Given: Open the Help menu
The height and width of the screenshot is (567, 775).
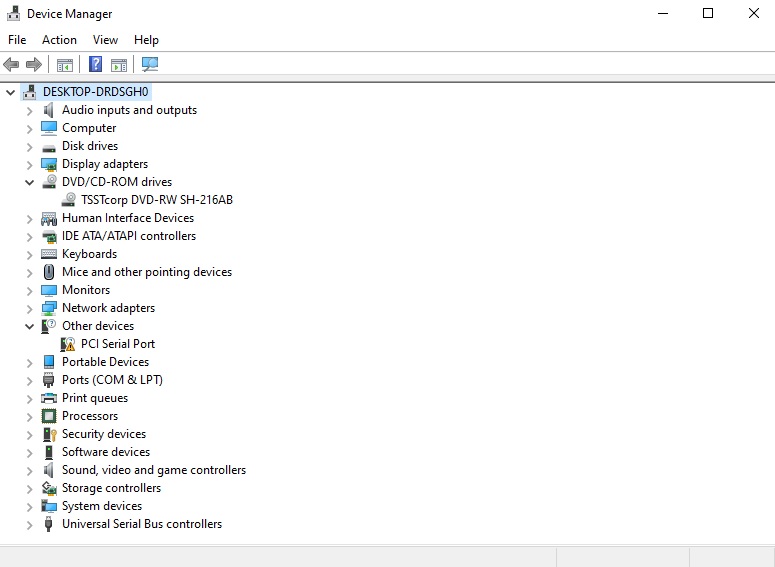Looking at the screenshot, I should 146,40.
